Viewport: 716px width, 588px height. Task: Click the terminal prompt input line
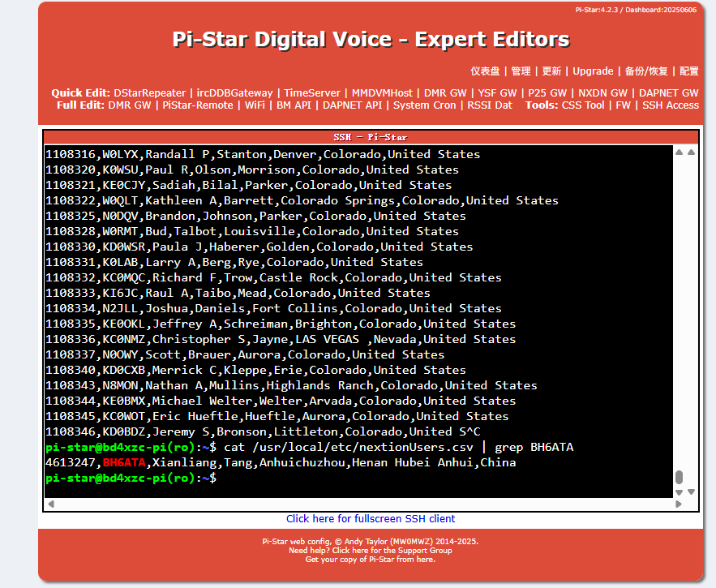pyautogui.click(x=131, y=479)
